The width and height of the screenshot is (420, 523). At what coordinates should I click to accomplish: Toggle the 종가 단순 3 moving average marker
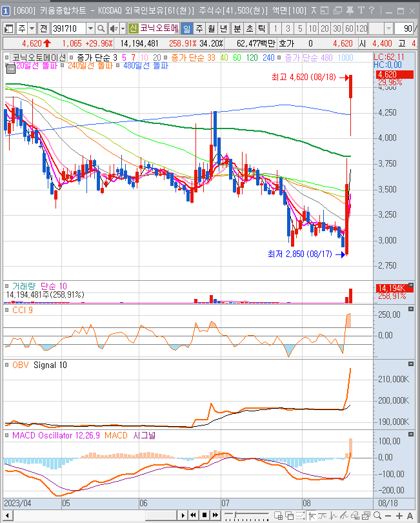(71, 57)
